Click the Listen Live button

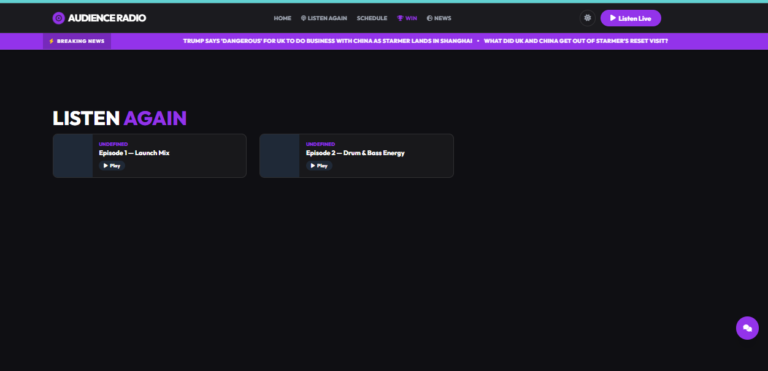tap(630, 18)
